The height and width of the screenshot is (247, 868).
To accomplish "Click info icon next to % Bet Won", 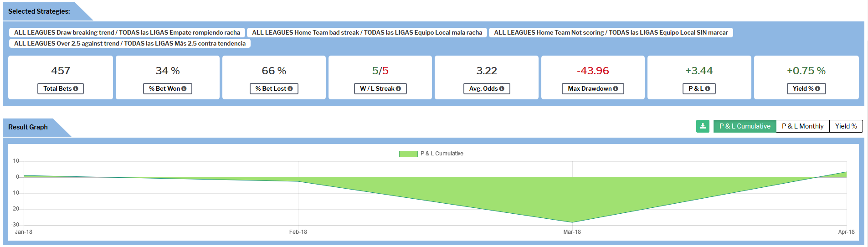I will (184, 89).
